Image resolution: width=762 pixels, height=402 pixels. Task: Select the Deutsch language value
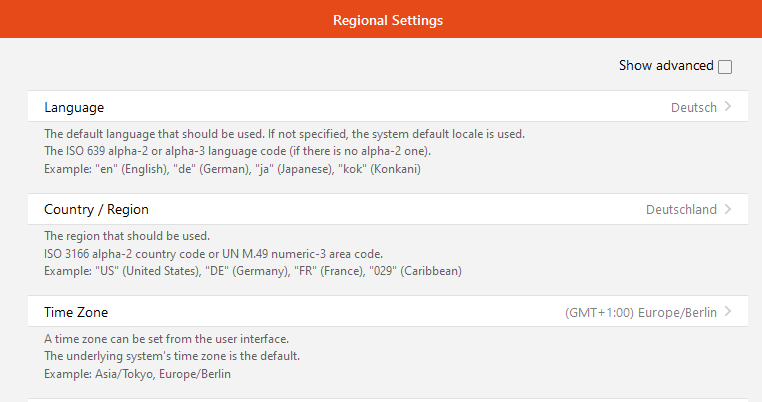pyautogui.click(x=693, y=107)
